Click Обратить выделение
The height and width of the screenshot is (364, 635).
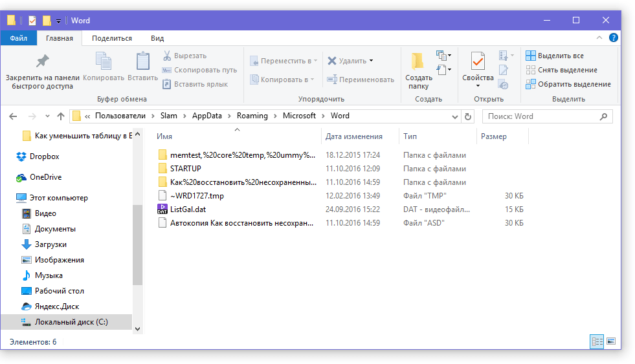568,84
